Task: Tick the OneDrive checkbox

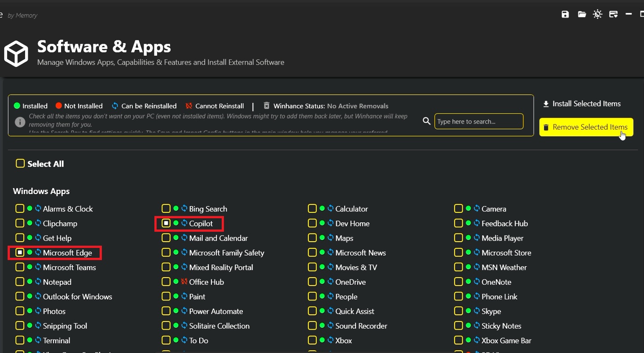Action: point(312,282)
